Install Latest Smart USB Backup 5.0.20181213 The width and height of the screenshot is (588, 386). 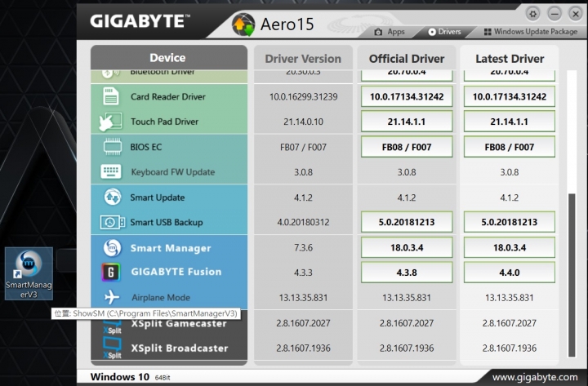[510, 222]
